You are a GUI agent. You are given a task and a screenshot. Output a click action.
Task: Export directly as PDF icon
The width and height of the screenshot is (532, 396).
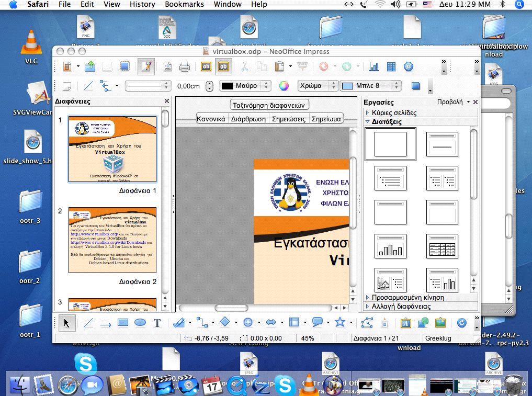[167, 66]
